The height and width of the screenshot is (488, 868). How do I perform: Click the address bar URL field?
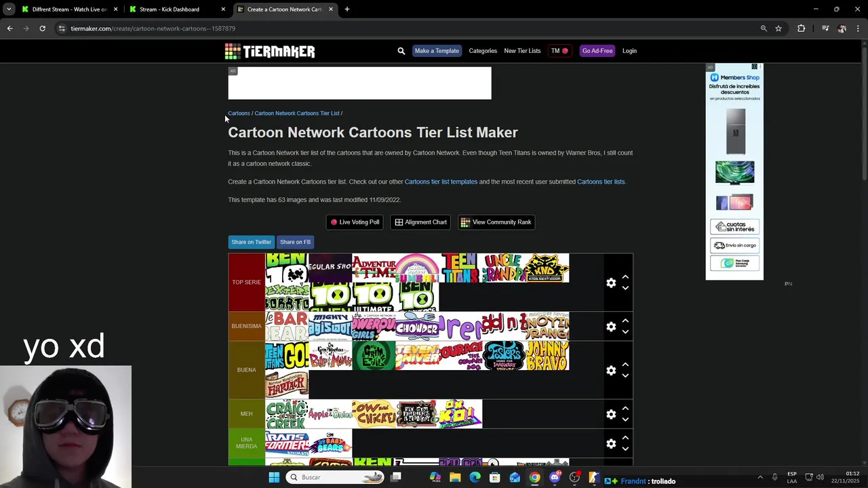pos(407,28)
